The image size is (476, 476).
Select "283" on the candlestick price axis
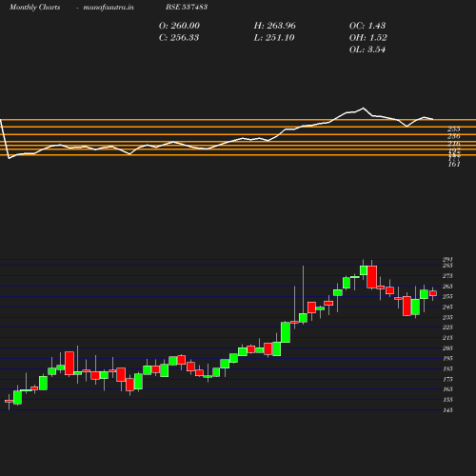(x=447, y=266)
